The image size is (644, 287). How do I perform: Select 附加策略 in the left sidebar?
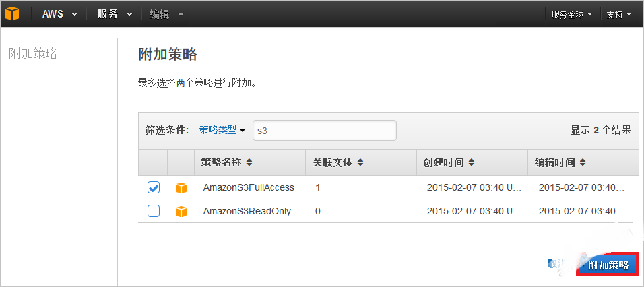[33, 53]
